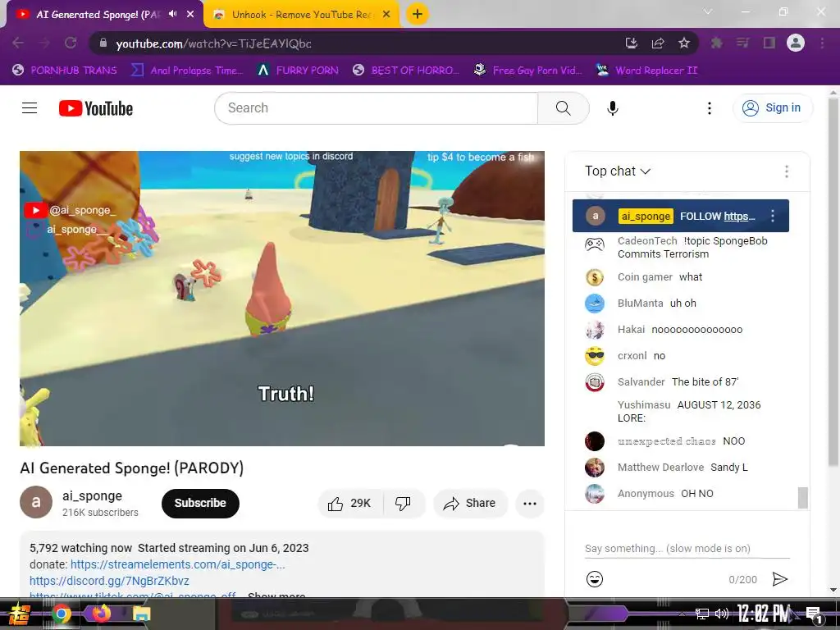
Task: Open pinned ai_sponge message options
Action: click(x=773, y=216)
